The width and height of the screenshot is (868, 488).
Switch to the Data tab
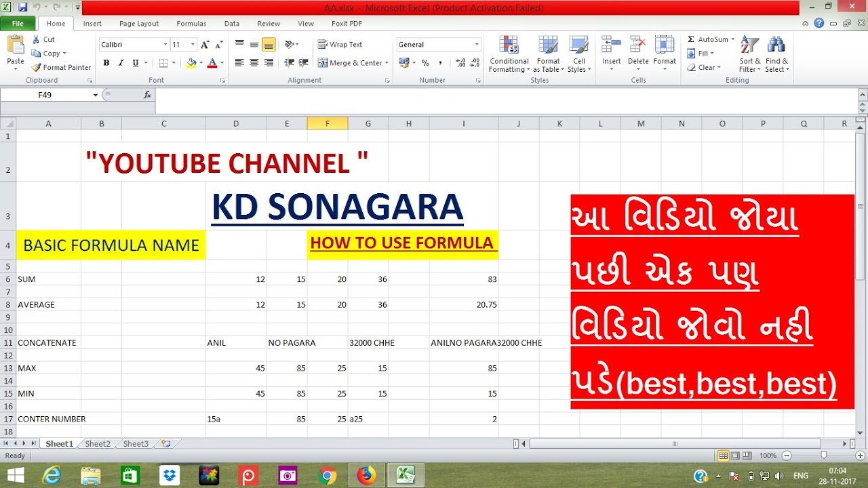coord(232,24)
